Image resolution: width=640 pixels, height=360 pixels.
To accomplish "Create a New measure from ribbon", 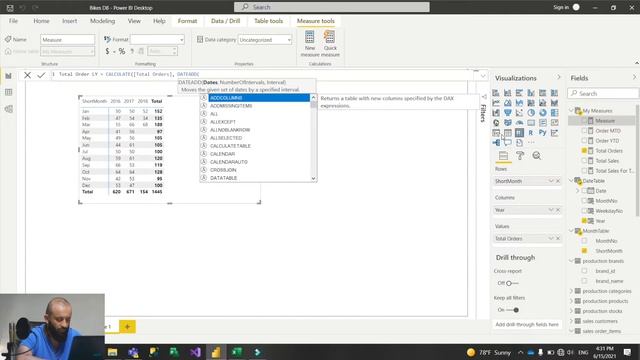I will (x=310, y=44).
